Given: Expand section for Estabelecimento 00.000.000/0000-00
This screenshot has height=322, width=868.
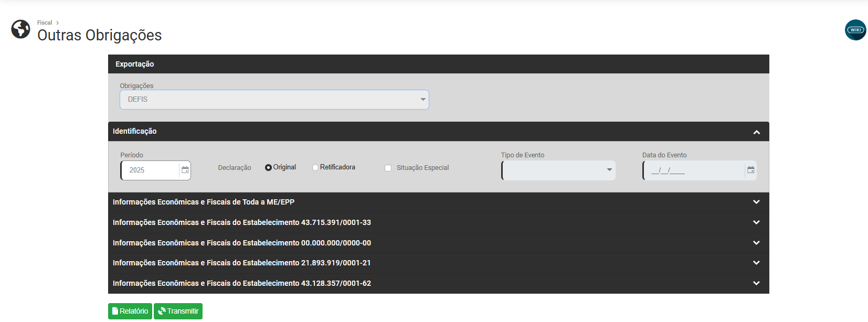Looking at the screenshot, I should (756, 243).
